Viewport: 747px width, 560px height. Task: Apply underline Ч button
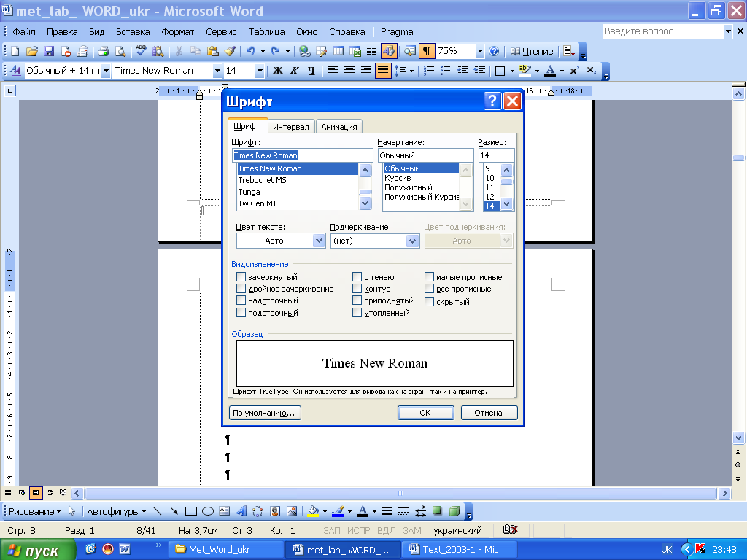point(311,71)
